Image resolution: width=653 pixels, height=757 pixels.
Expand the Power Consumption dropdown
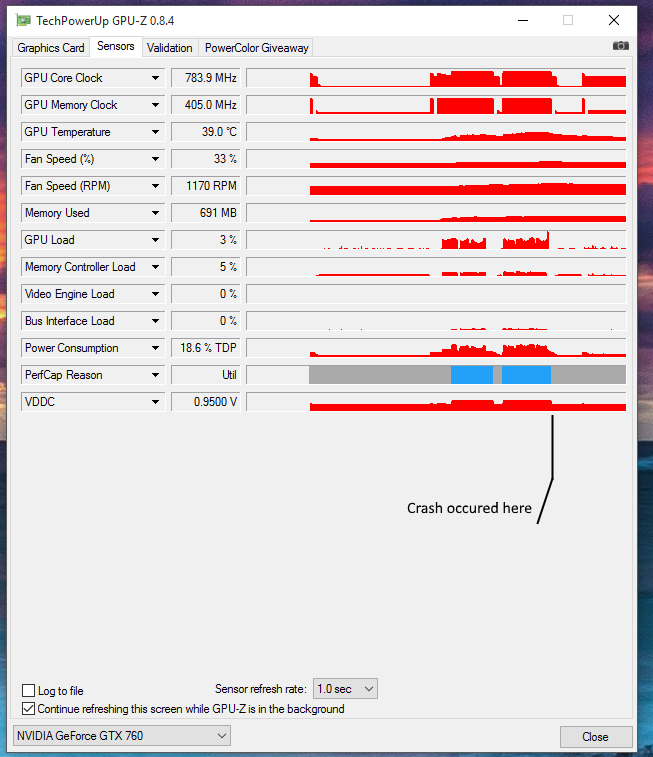click(155, 348)
